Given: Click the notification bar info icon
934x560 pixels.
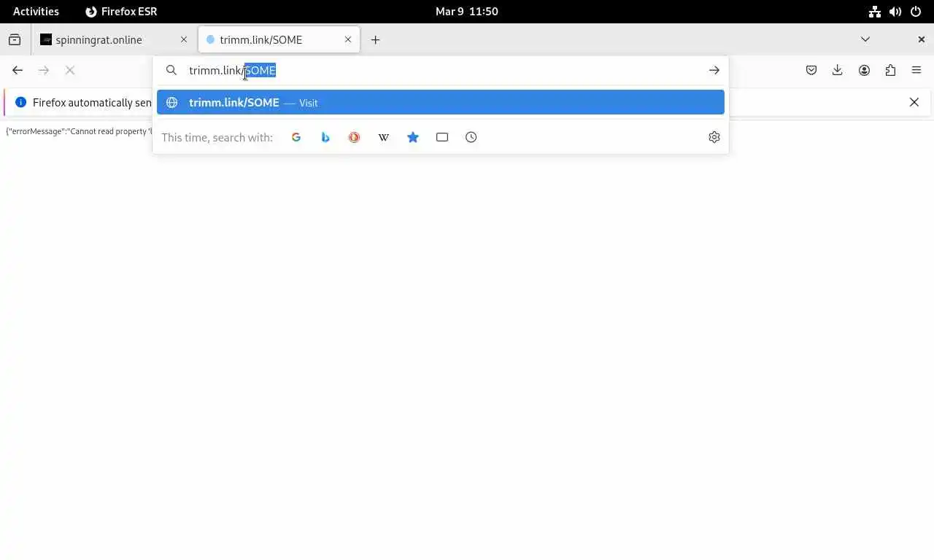Looking at the screenshot, I should click(x=20, y=102).
